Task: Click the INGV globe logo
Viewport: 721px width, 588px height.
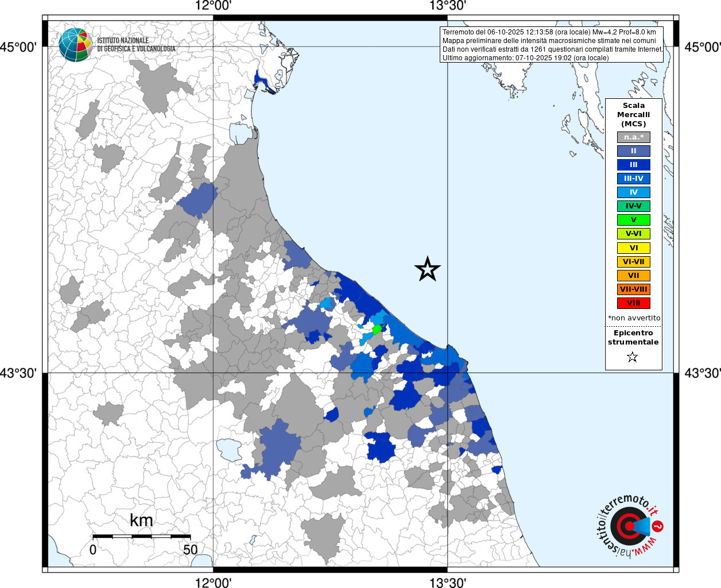Action: [x=75, y=44]
